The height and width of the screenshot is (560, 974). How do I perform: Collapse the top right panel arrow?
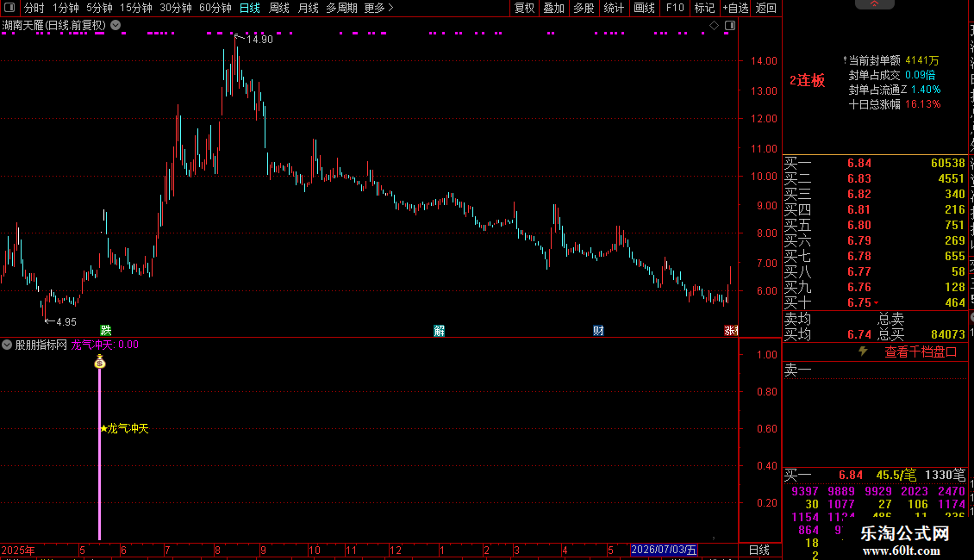(x=874, y=3)
